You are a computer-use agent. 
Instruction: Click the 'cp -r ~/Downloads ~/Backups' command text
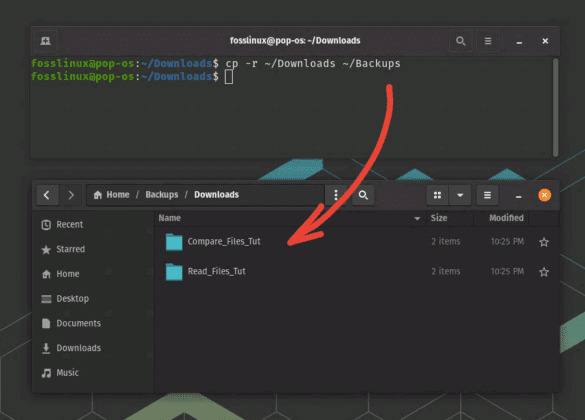(313, 64)
